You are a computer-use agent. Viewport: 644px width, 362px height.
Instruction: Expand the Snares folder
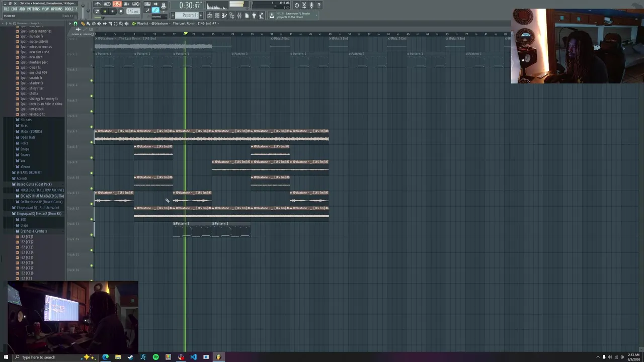coord(25,155)
